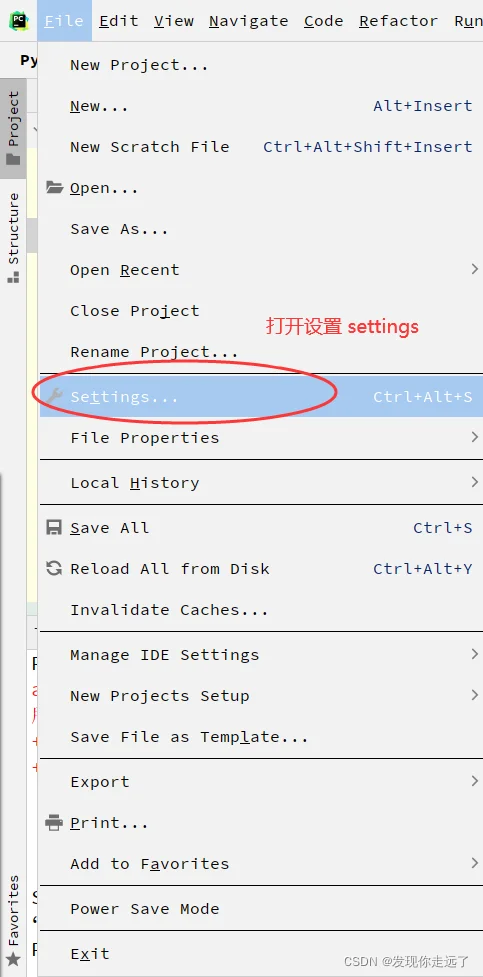Expand the Export submenu arrow
Screen dimensions: 483x977
(x=474, y=781)
